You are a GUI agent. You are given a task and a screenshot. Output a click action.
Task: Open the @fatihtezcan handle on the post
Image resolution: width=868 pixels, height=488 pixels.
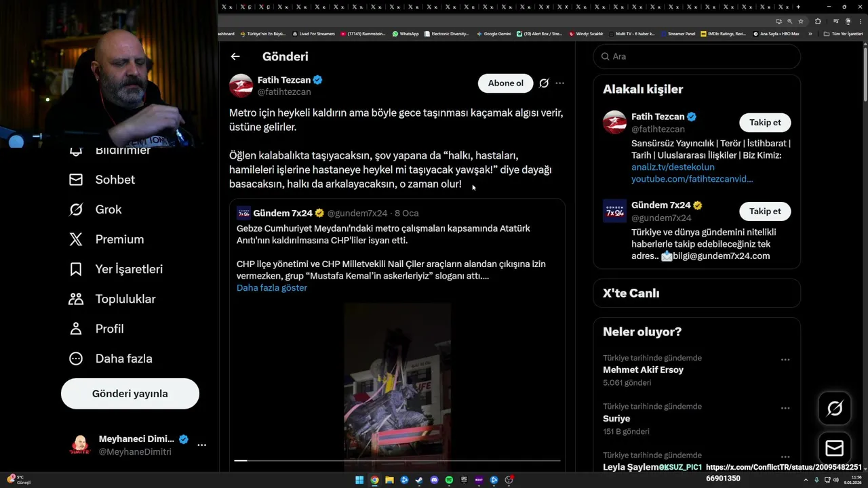click(284, 92)
